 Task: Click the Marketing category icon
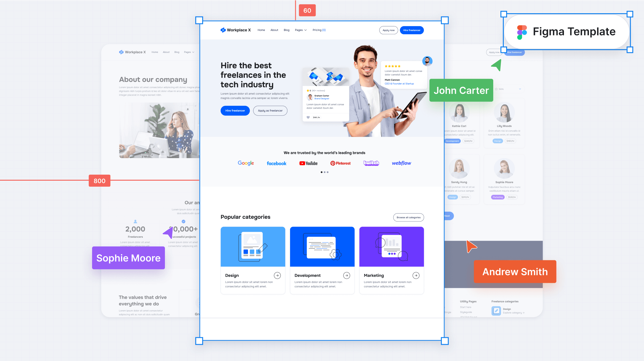pos(392,246)
